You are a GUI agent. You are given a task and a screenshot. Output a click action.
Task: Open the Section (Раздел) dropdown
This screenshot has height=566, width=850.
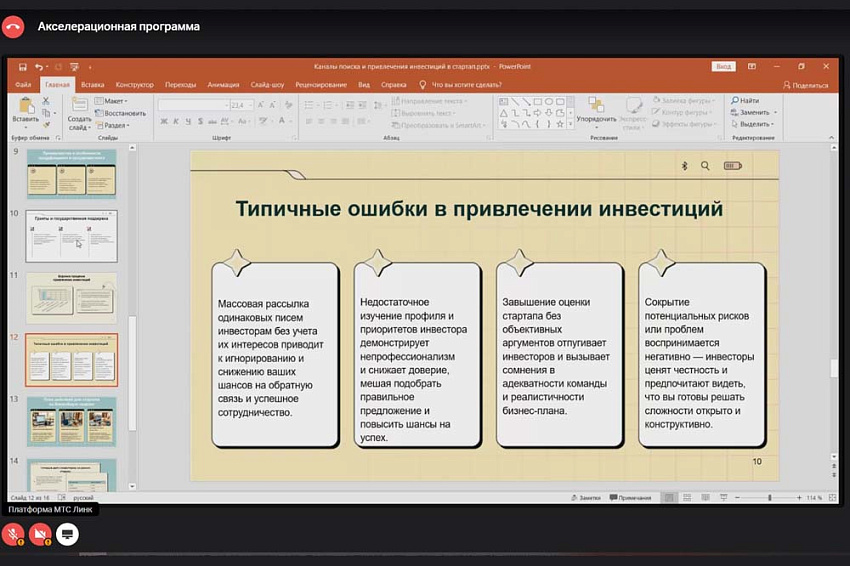pos(115,125)
